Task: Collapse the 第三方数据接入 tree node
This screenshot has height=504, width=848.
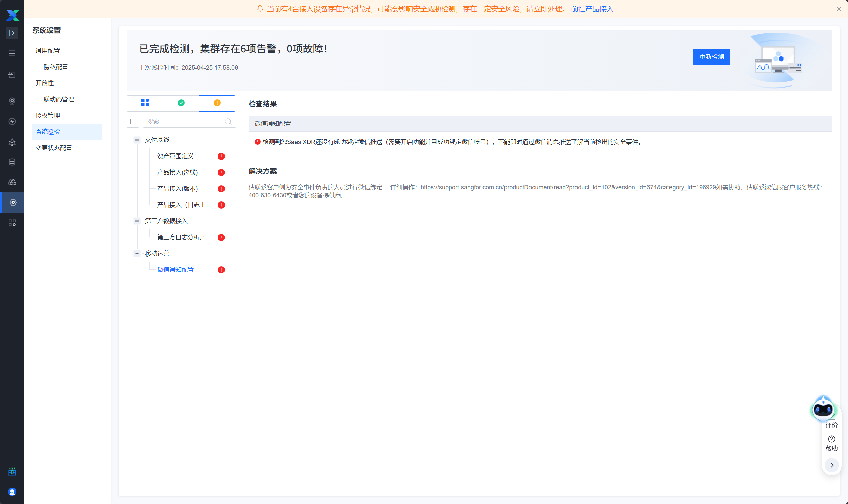Action: (137, 221)
